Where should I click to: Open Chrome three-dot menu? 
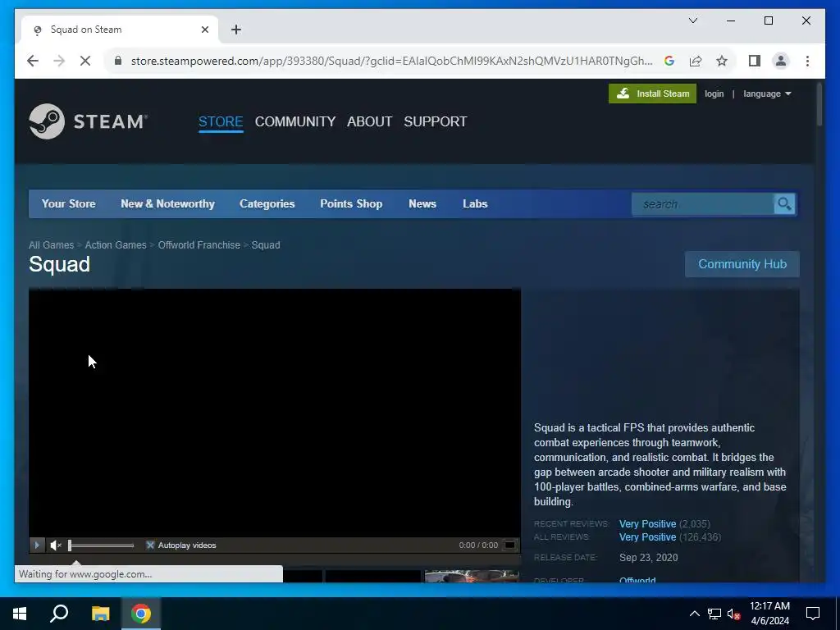click(x=807, y=61)
